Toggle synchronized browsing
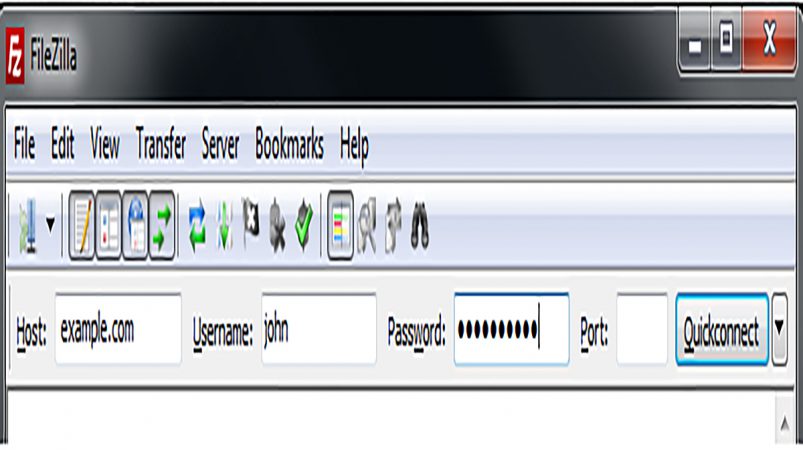The height and width of the screenshot is (450, 803). pos(393,226)
